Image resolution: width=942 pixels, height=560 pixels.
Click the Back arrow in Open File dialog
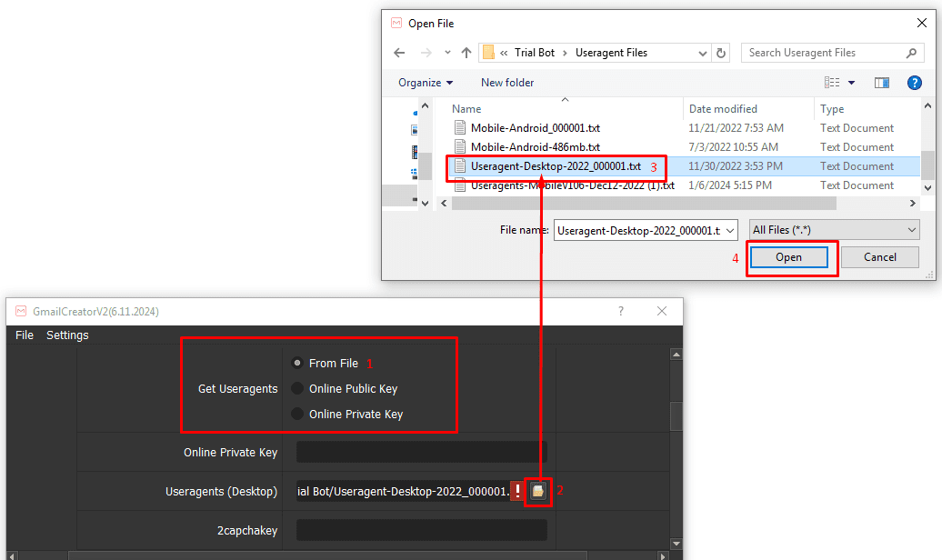pos(399,53)
